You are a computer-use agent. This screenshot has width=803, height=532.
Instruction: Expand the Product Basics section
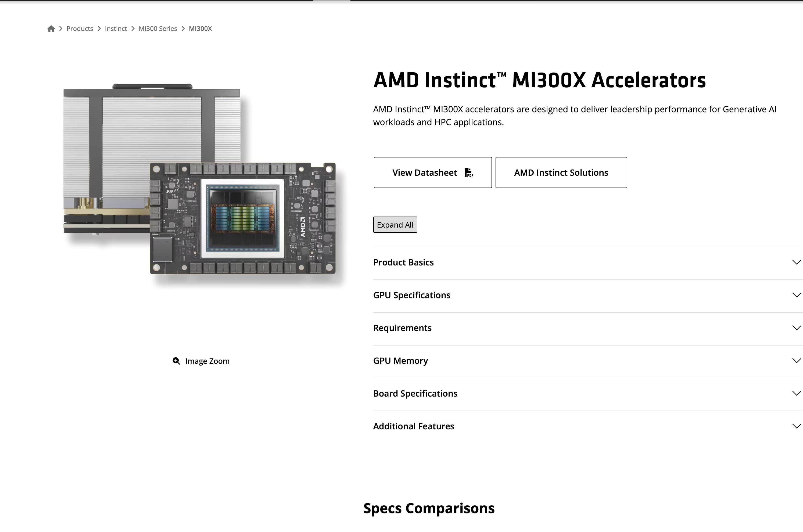[588, 262]
